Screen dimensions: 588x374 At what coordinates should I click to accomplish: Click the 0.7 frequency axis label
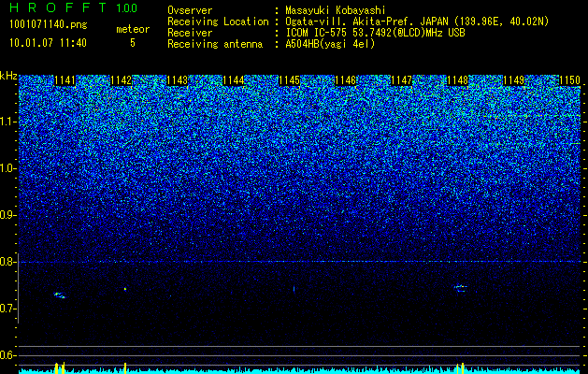7,309
